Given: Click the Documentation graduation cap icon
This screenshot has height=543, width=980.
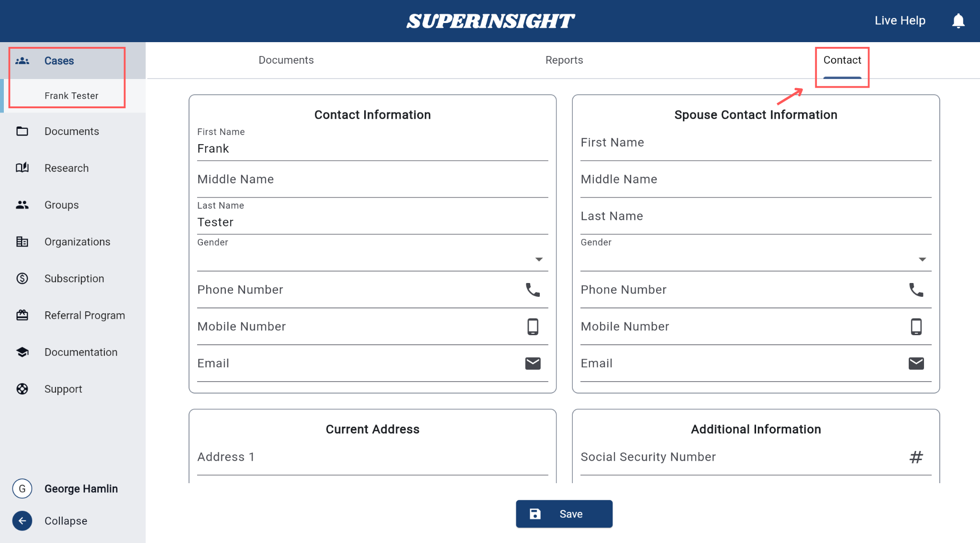Looking at the screenshot, I should tap(22, 352).
